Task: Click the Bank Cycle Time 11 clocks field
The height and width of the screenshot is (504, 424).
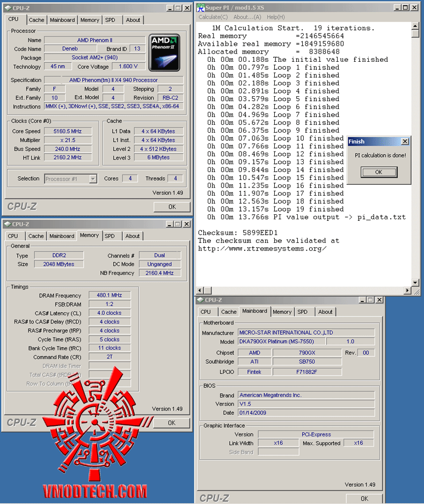Action: [x=109, y=348]
